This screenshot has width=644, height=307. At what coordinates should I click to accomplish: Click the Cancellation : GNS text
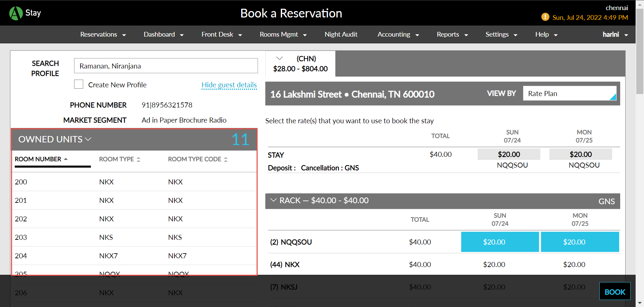pyautogui.click(x=330, y=168)
